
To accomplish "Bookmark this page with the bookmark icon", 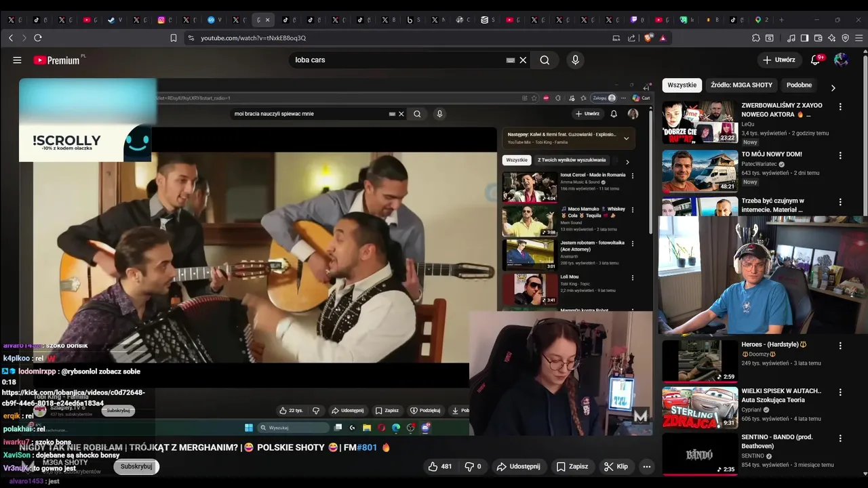I will click(174, 38).
